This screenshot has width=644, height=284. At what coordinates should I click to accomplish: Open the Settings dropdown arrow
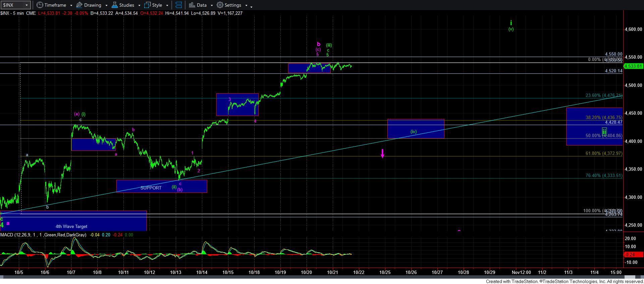[246, 5]
